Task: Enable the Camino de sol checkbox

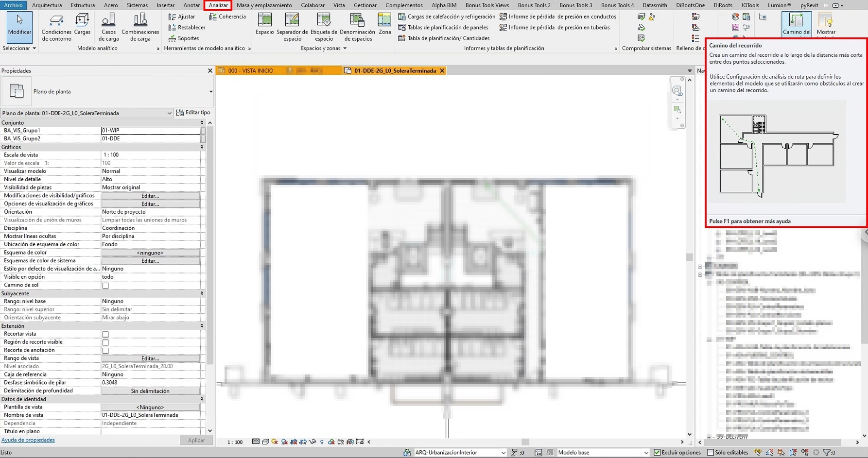Action: tap(105, 286)
